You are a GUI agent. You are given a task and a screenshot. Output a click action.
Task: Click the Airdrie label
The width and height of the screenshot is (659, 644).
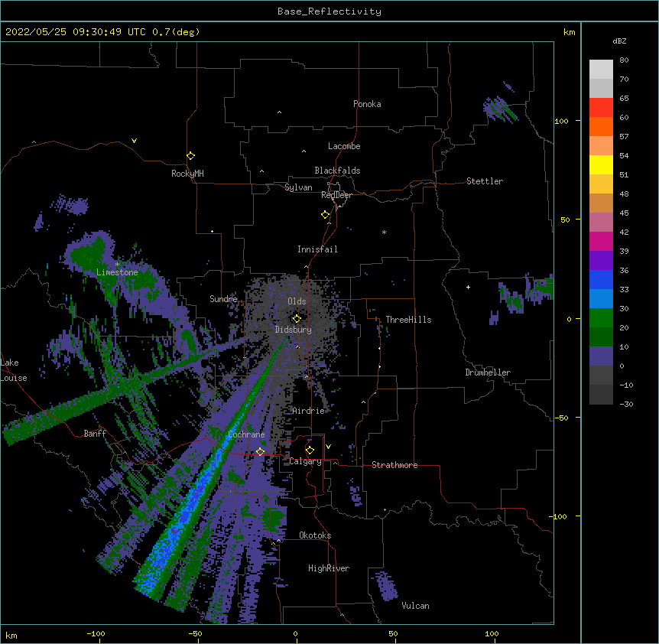tap(309, 411)
